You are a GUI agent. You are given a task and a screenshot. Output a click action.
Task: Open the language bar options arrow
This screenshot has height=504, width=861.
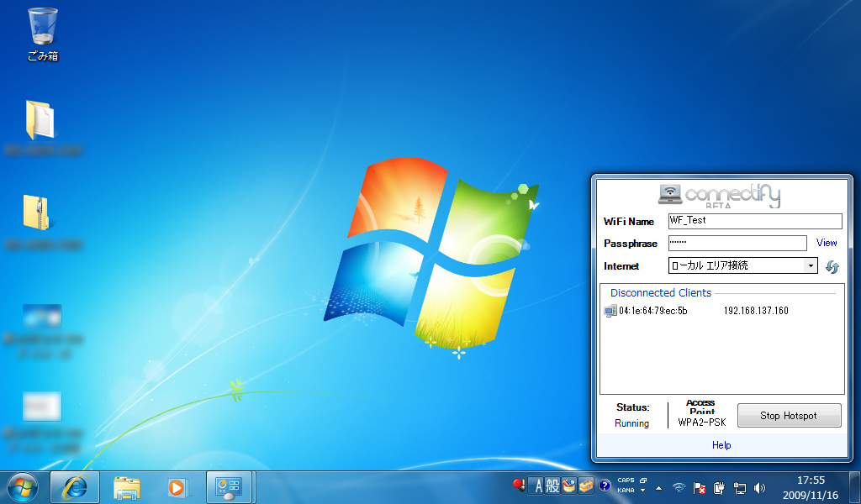pyautogui.click(x=643, y=491)
